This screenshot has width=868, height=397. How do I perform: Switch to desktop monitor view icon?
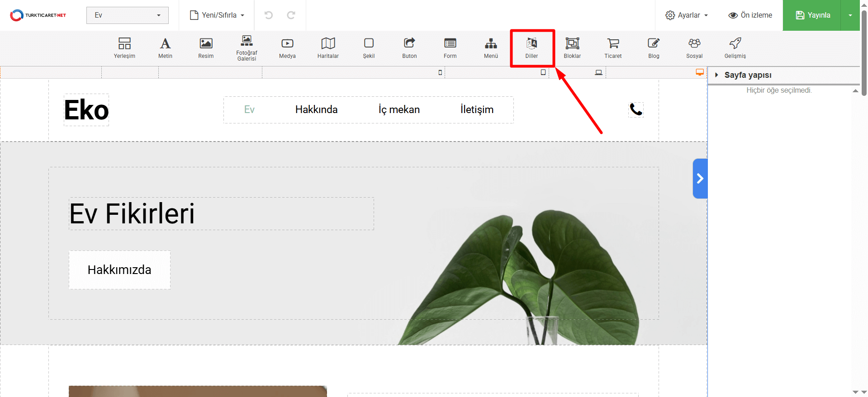point(700,72)
